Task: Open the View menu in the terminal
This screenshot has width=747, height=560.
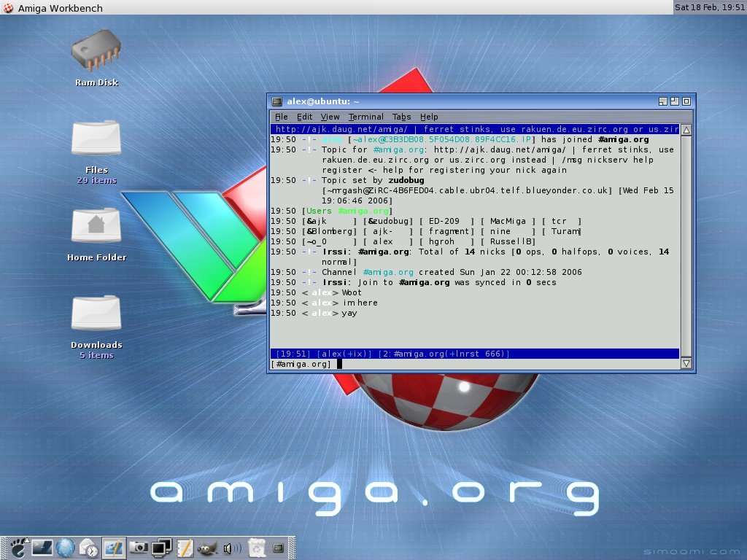Action: click(330, 117)
